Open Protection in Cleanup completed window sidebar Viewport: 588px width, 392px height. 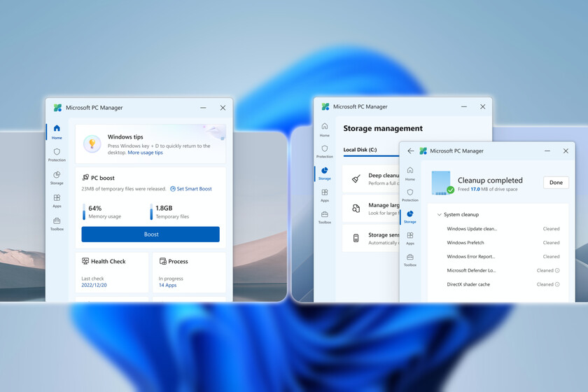click(410, 195)
